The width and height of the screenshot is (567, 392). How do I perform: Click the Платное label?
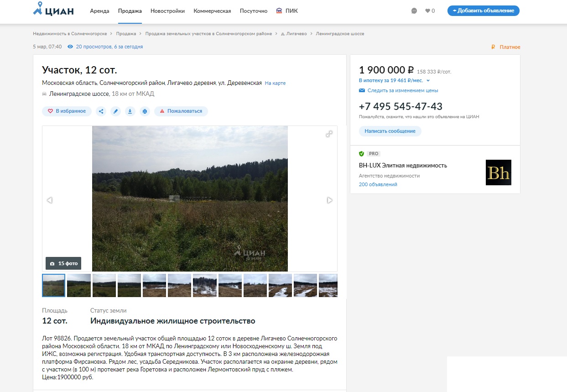point(510,47)
